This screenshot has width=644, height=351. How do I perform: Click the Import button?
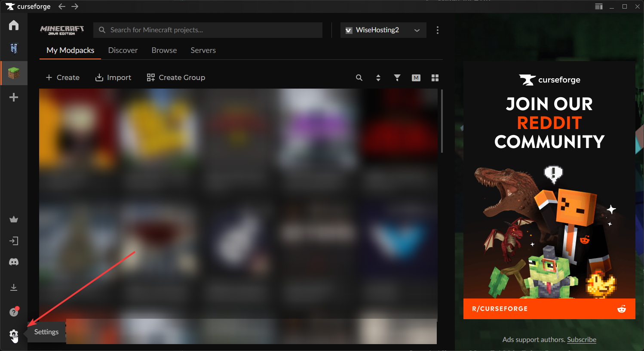pos(113,77)
